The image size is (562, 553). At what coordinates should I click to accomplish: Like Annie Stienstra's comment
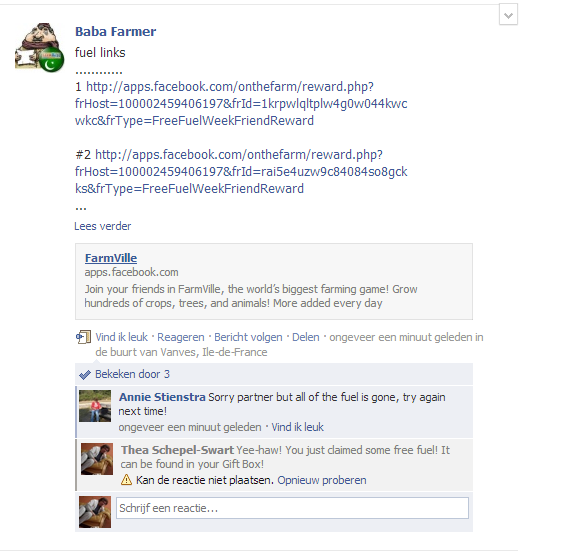point(297,427)
